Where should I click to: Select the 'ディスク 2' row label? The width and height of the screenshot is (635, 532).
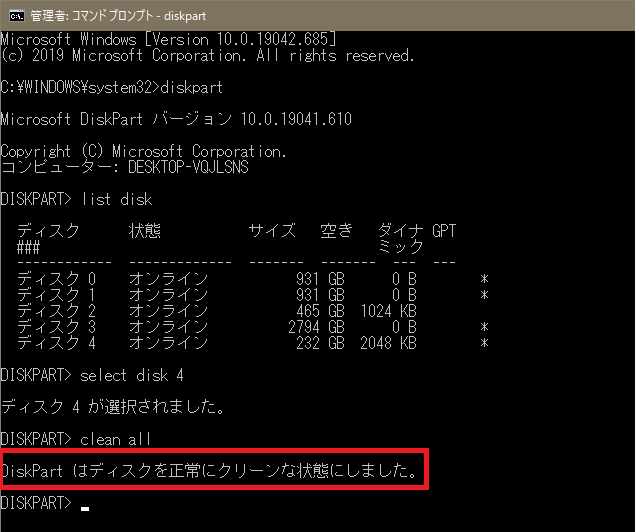pyautogui.click(x=56, y=311)
